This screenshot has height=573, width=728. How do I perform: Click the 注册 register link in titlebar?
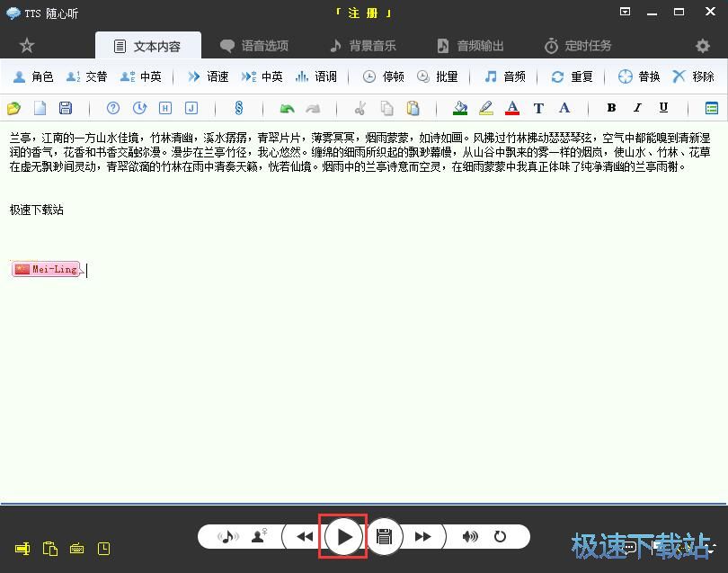(363, 12)
